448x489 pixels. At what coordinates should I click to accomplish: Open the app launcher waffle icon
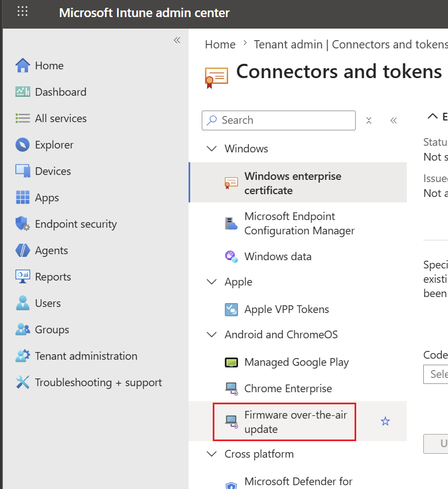click(23, 11)
